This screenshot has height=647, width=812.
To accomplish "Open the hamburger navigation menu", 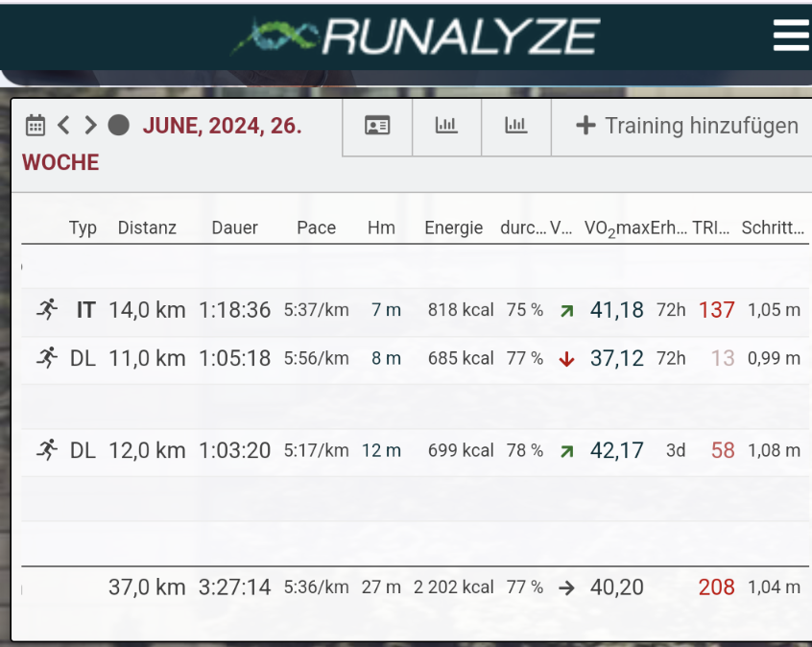I will click(791, 36).
